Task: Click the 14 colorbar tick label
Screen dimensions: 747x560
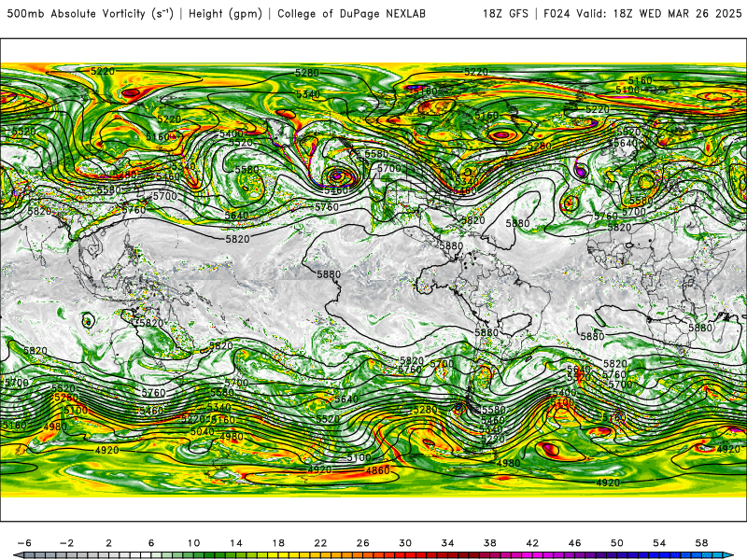Action: pyautogui.click(x=236, y=543)
